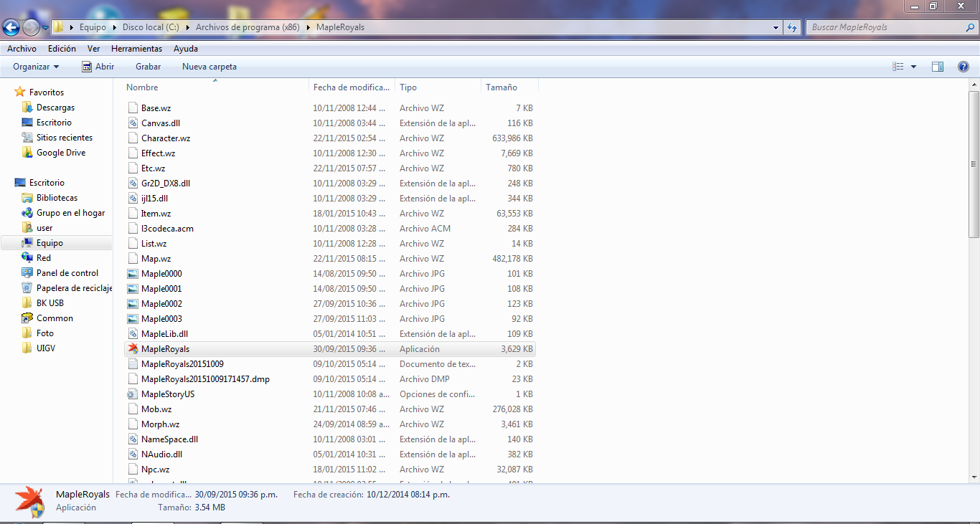Click the Abrir toolbar button
The height and width of the screenshot is (524, 980).
point(98,67)
